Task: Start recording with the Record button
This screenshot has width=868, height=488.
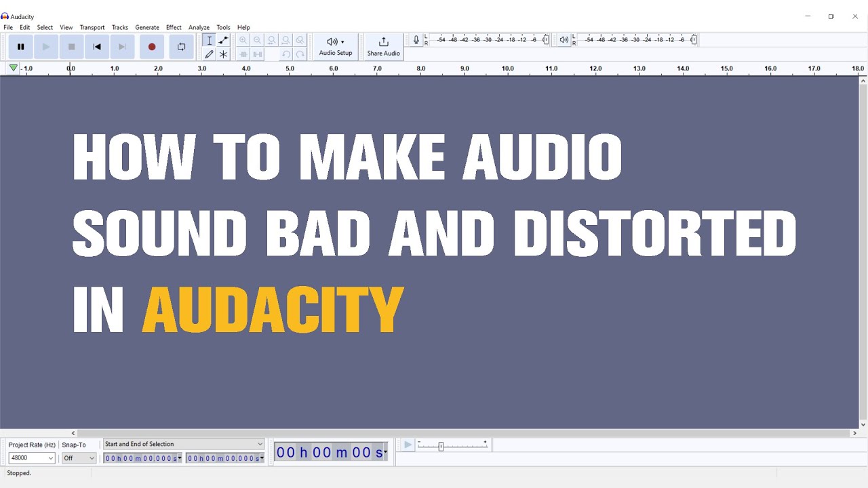Action: 152,47
